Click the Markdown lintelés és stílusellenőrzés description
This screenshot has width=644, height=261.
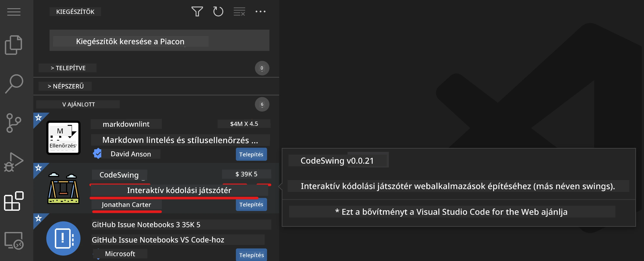(x=180, y=140)
